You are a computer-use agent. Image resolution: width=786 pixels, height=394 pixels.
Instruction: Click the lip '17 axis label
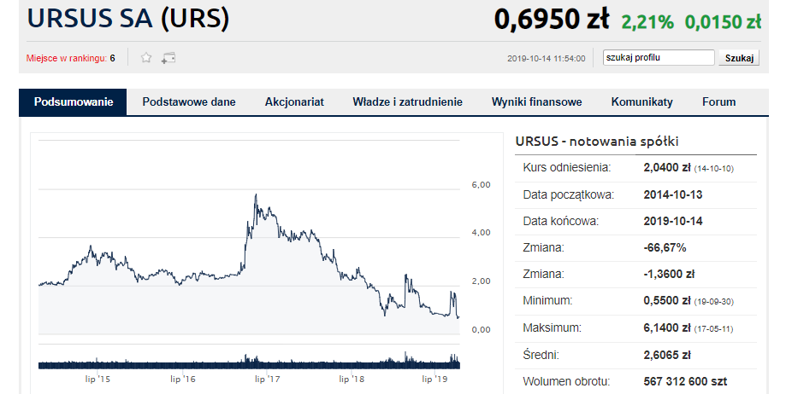click(267, 379)
